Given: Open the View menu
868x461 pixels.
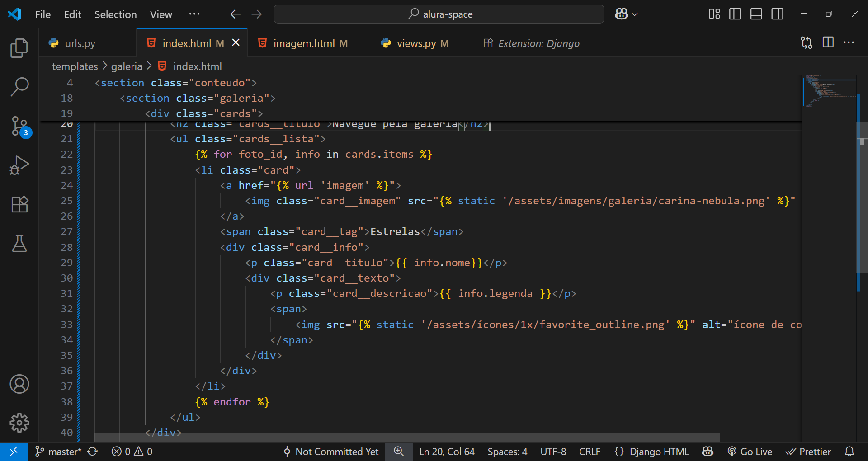Looking at the screenshot, I should [161, 14].
